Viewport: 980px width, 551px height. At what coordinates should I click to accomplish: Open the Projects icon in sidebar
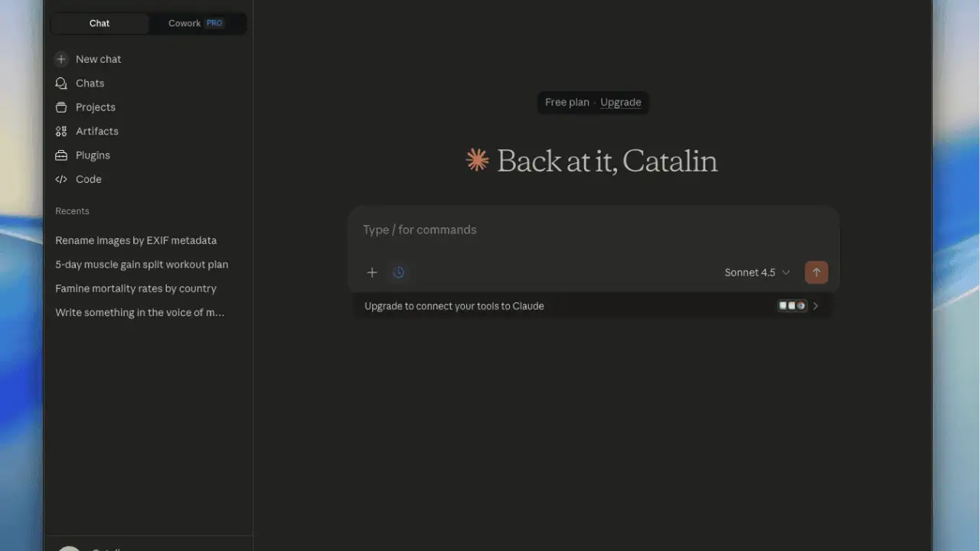pyautogui.click(x=61, y=107)
